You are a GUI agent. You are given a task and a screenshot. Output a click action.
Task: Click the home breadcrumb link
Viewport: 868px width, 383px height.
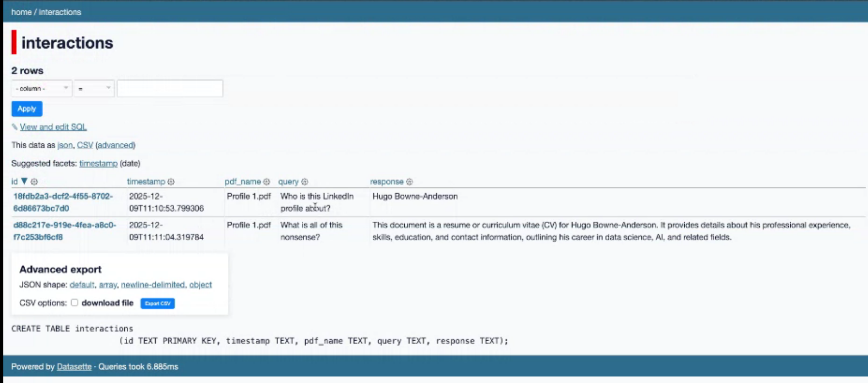tap(21, 12)
